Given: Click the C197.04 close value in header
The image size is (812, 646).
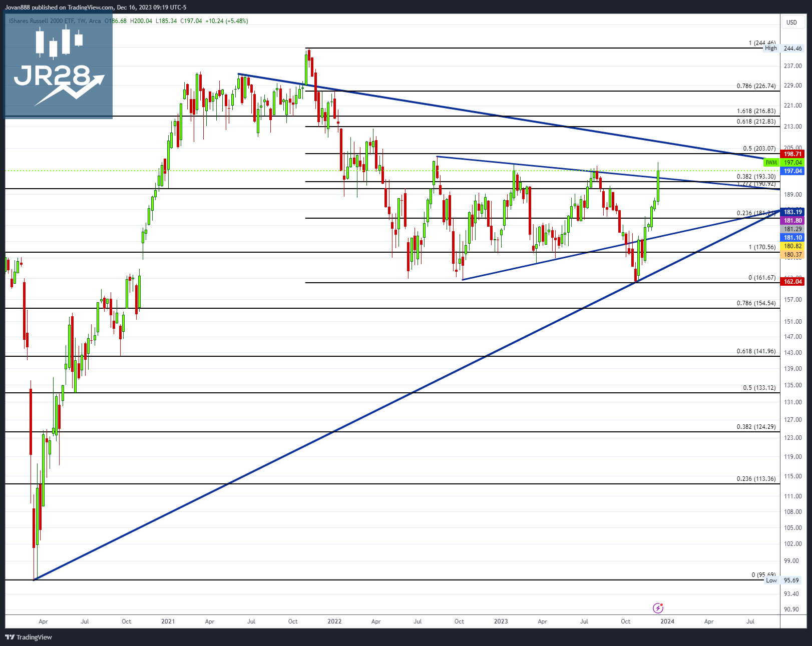Looking at the screenshot, I should [x=191, y=21].
